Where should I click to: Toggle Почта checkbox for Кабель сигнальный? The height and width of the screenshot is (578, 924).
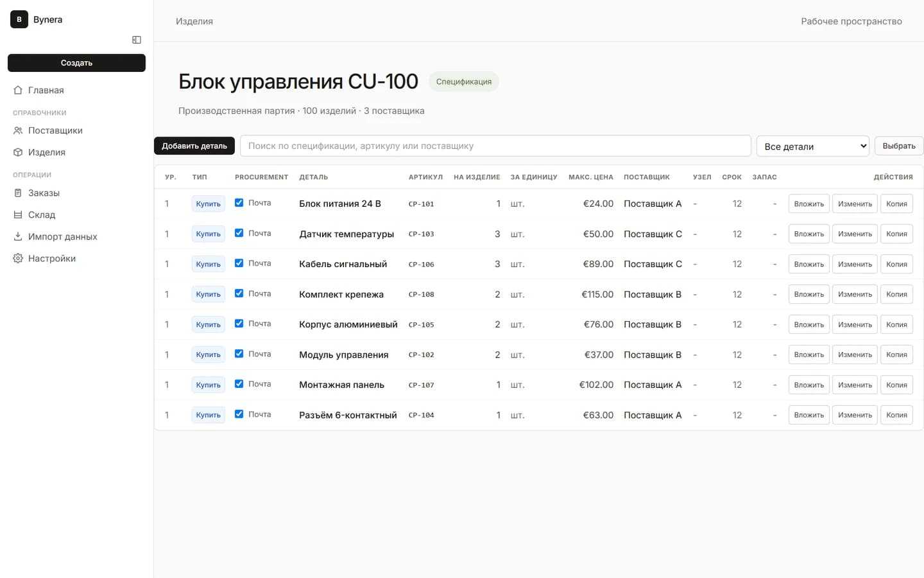point(239,263)
